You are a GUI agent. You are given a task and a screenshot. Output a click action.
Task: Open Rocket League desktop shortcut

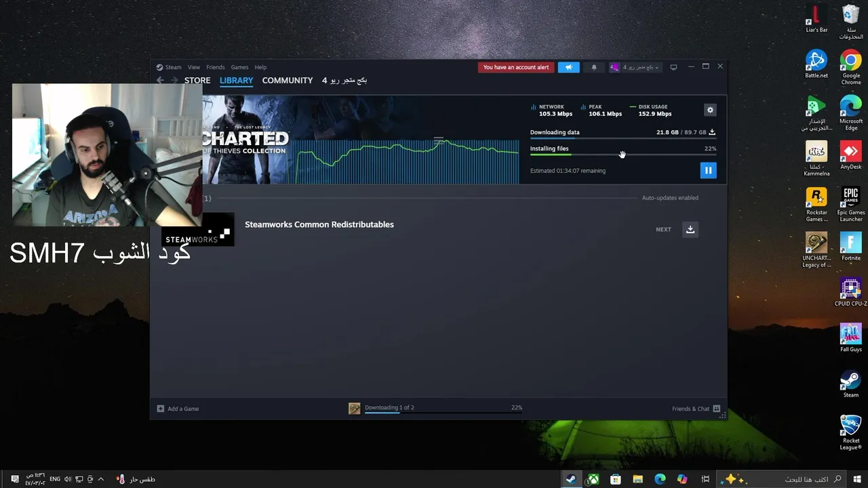click(851, 432)
